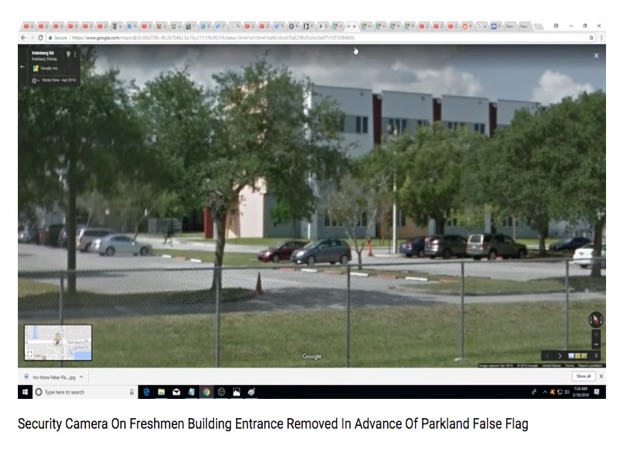The width and height of the screenshot is (626, 460).
Task: Zoom out with the minus button
Action: [x=596, y=344]
